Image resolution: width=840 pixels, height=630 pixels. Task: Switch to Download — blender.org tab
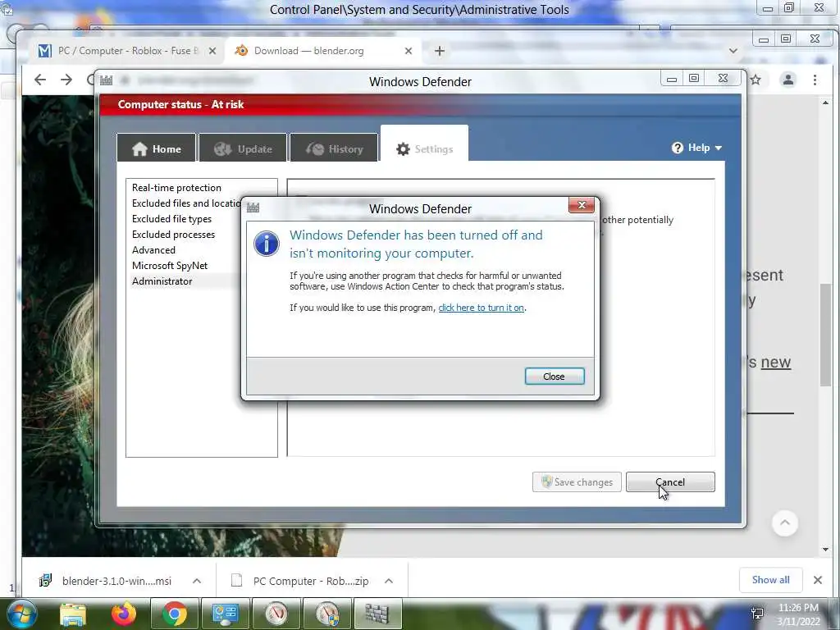[x=324, y=51]
